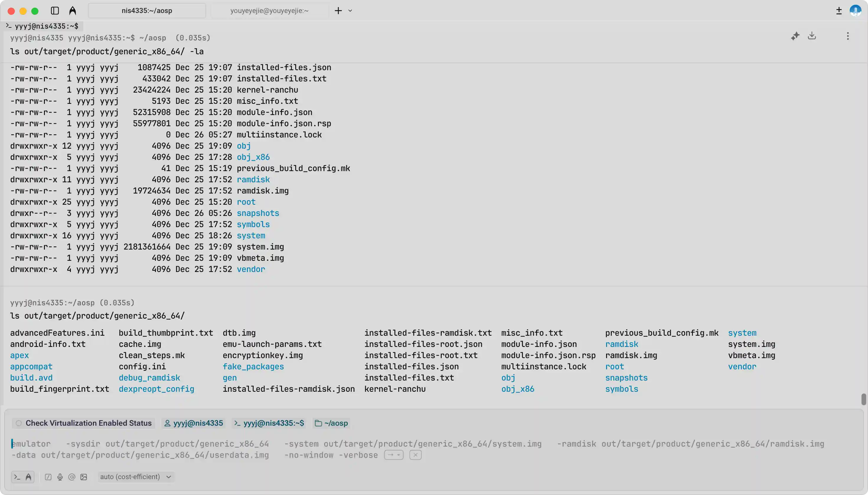The width and height of the screenshot is (868, 495).
Task: Dismiss the suggested emulator command
Action: (415, 455)
